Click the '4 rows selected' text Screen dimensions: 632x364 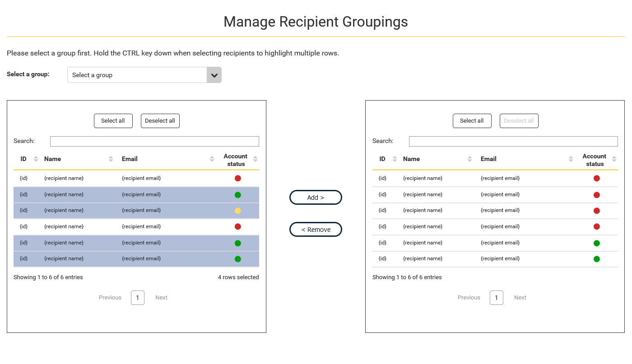238,277
